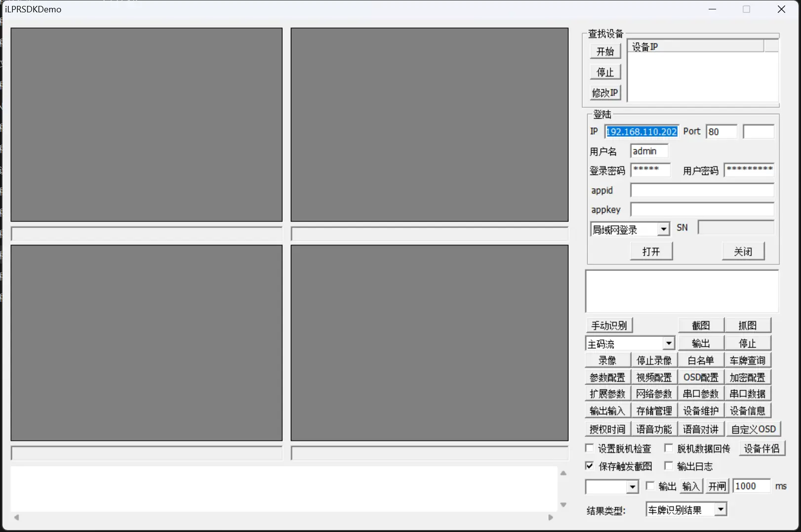Click the appid input field
The image size is (801, 532).
point(702,191)
